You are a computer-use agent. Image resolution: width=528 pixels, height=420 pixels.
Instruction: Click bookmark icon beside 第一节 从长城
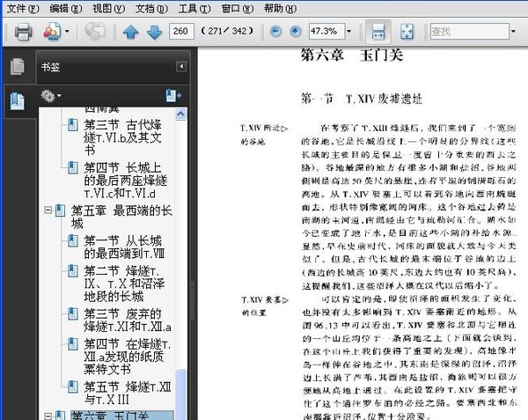tap(73, 240)
